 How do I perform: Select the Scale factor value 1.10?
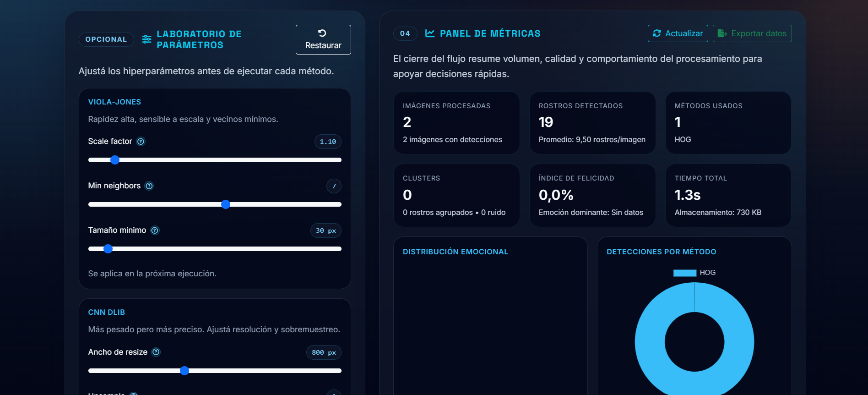point(328,142)
